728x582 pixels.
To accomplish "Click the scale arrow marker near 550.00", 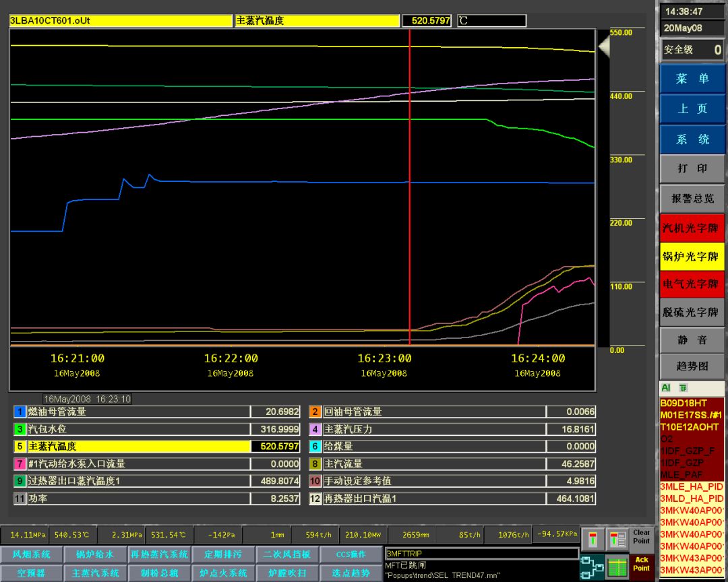I will click(603, 46).
